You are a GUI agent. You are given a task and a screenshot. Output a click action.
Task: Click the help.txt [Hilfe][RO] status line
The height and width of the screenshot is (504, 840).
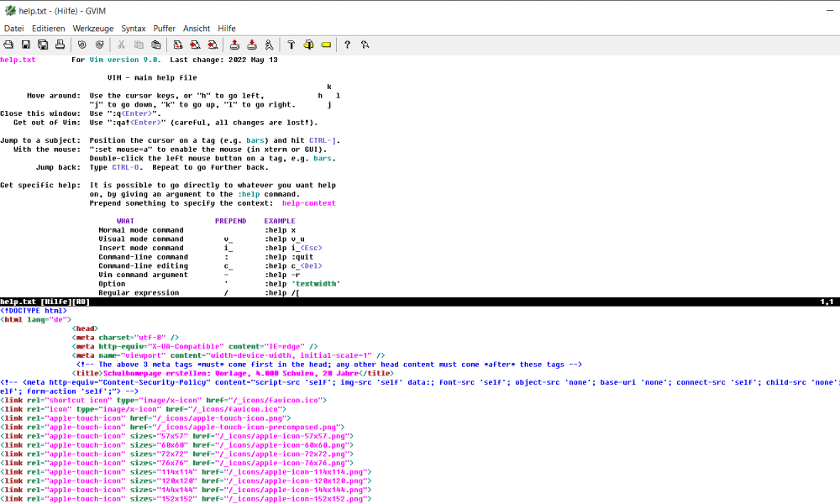(420, 302)
